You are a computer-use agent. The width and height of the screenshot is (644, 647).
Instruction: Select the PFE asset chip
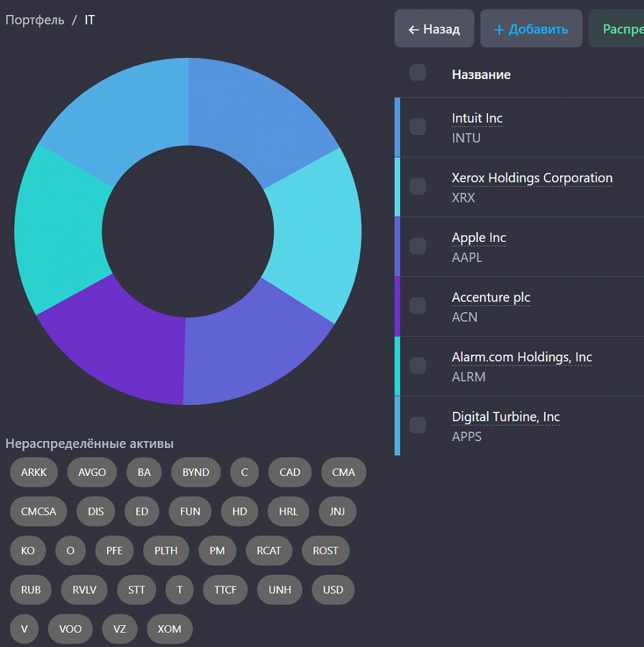point(114,550)
